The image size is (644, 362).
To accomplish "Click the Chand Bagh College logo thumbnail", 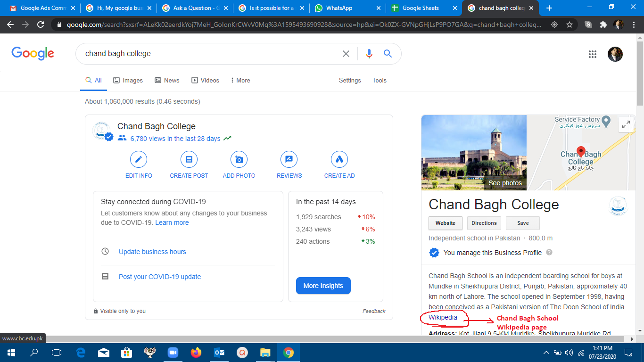I will click(618, 206).
